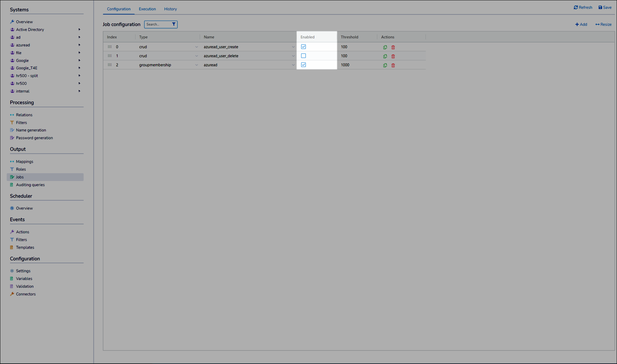Open the History tab

[170, 9]
